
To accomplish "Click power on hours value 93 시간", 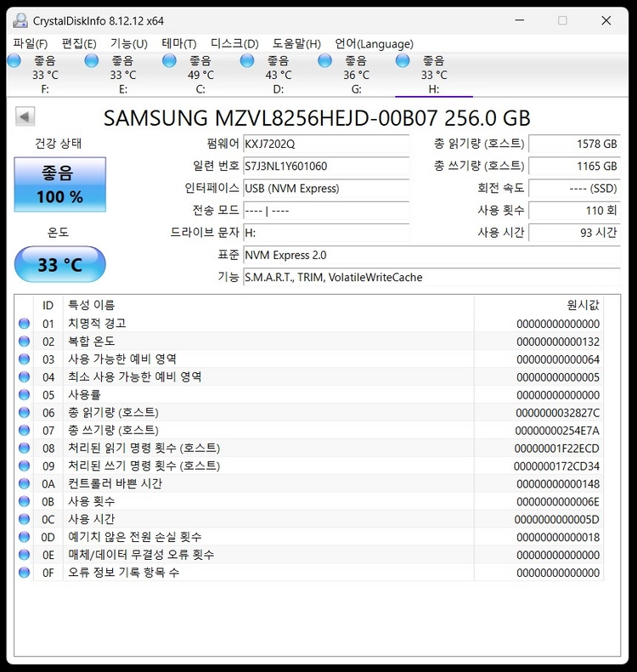I will (574, 233).
